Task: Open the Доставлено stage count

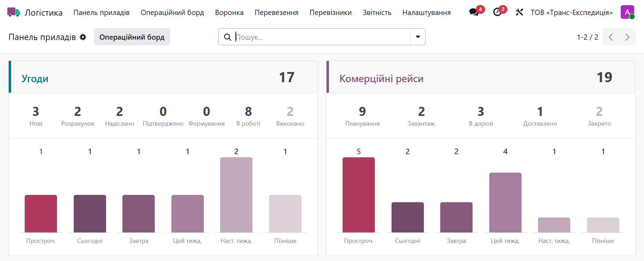Action: 540,116
